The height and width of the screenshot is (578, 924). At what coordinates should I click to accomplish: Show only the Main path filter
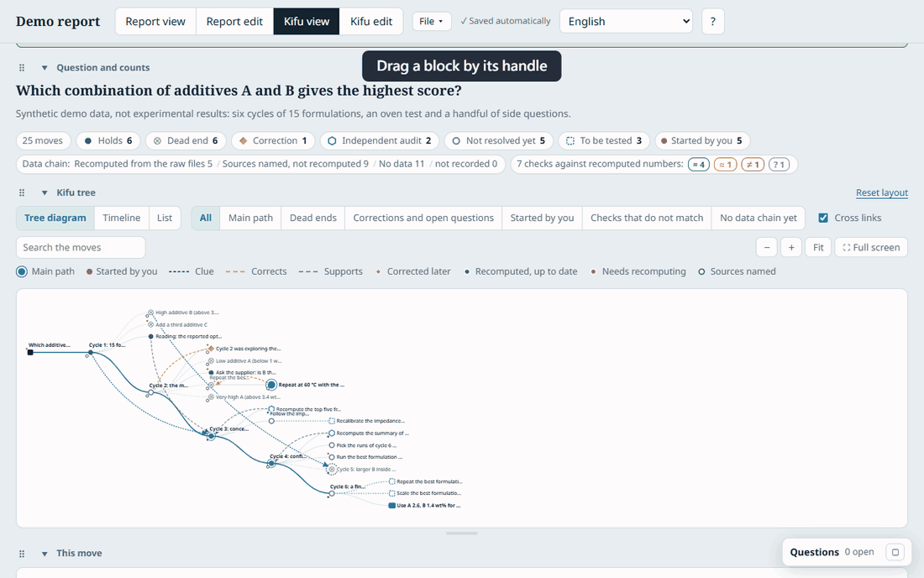pos(250,218)
